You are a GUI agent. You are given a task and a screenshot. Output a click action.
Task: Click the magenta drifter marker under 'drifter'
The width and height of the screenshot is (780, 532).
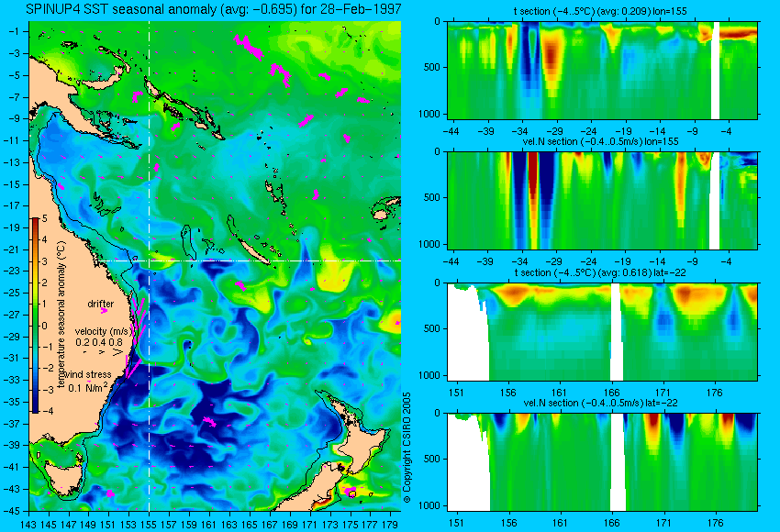point(104,310)
